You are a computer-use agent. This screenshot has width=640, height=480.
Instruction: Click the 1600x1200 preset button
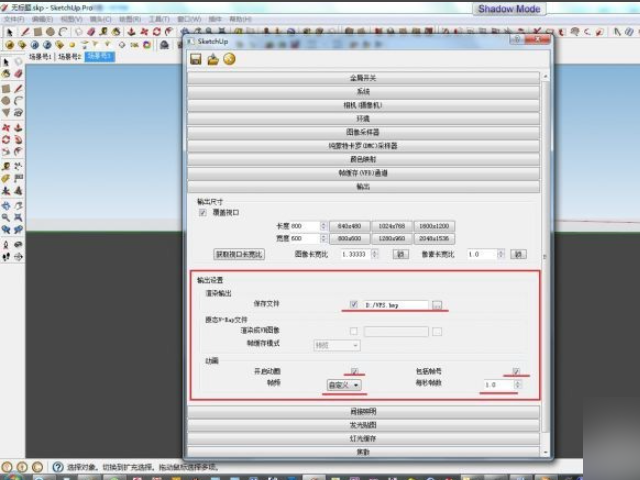[434, 226]
